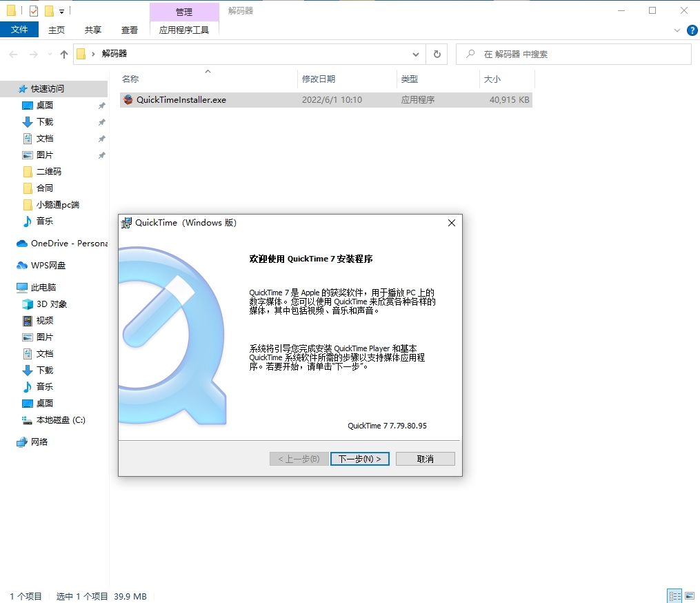The height and width of the screenshot is (603, 700).
Task: Open the 共享 ribbon tab
Action: click(x=93, y=30)
